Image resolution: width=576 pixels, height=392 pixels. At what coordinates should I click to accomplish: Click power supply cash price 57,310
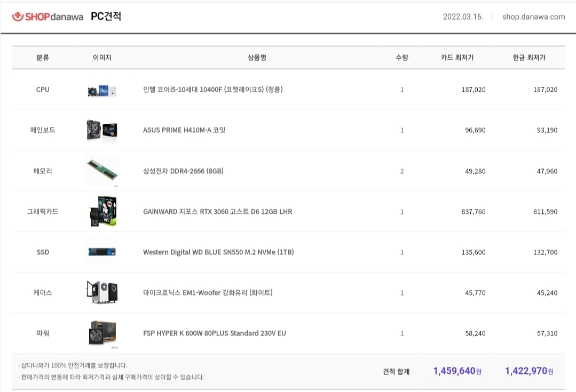click(x=547, y=334)
